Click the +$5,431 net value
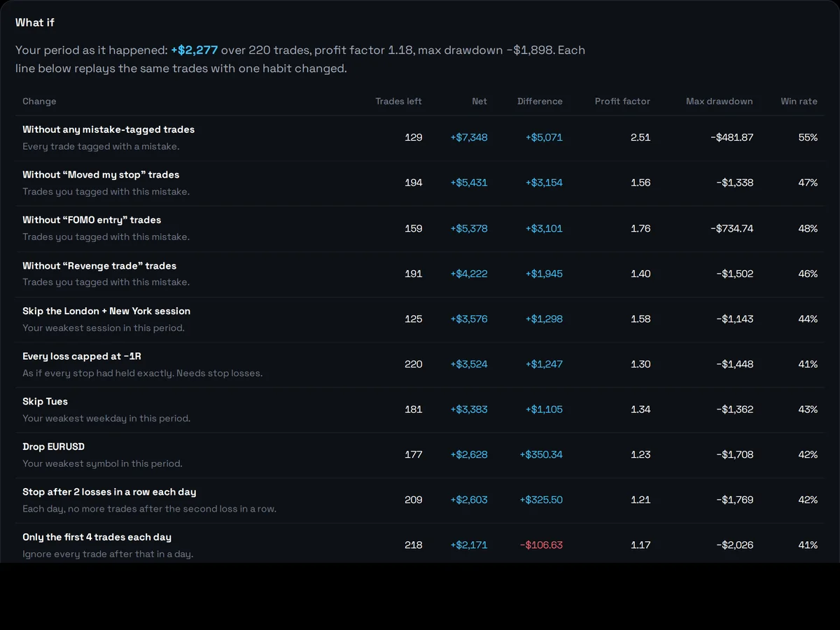This screenshot has height=630, width=840. 469,183
